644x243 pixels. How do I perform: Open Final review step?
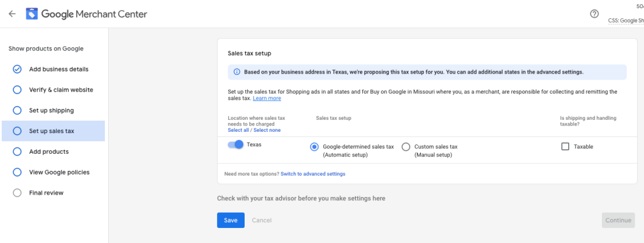pos(53,193)
